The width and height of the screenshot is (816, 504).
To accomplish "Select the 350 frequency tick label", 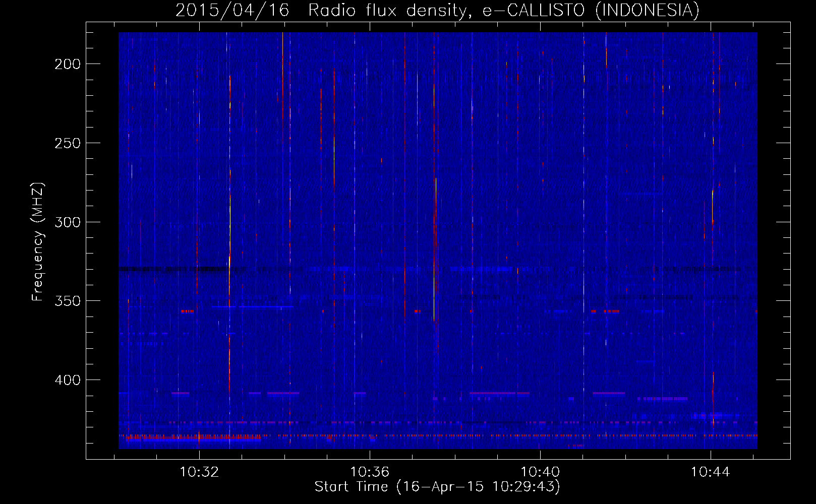I will tap(68, 301).
